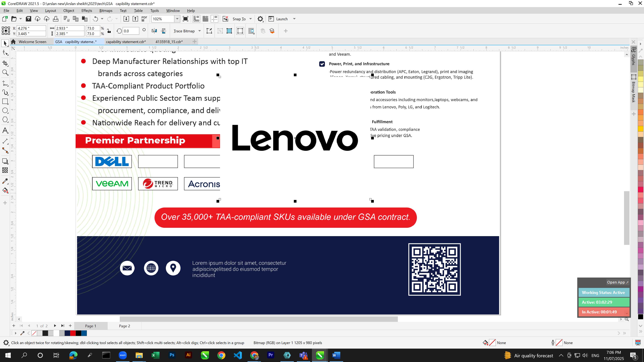Select the Crop tool
This screenshot has width=644, height=362.
coord(5,63)
